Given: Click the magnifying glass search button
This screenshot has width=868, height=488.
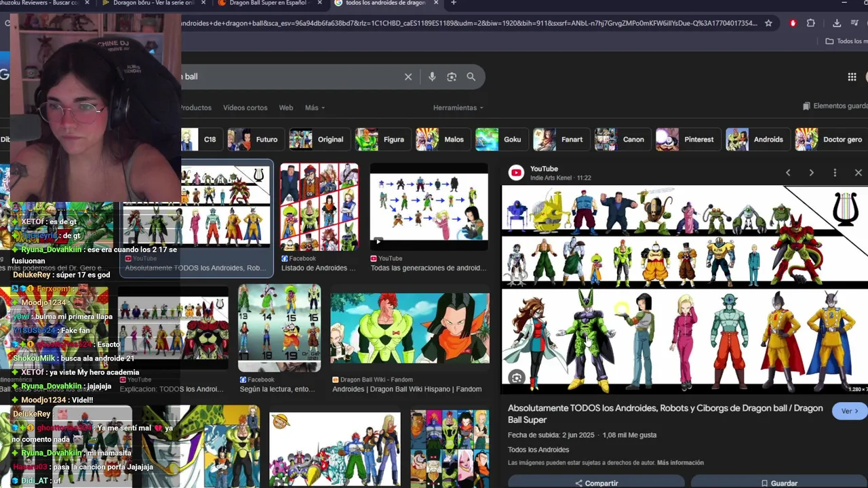Looking at the screenshot, I should coord(471,77).
